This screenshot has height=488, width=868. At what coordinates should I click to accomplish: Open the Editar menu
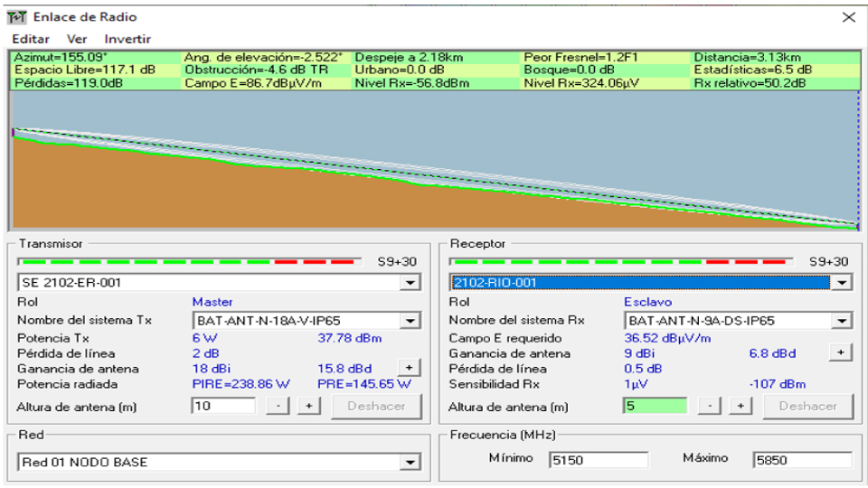click(31, 39)
